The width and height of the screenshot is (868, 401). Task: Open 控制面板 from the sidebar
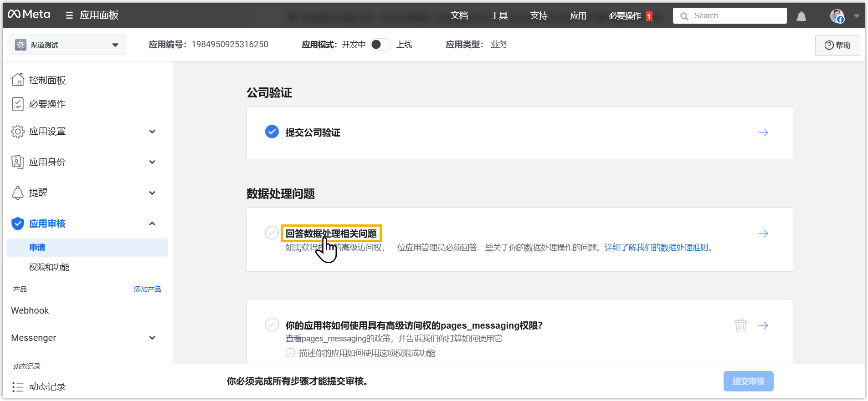coord(47,80)
